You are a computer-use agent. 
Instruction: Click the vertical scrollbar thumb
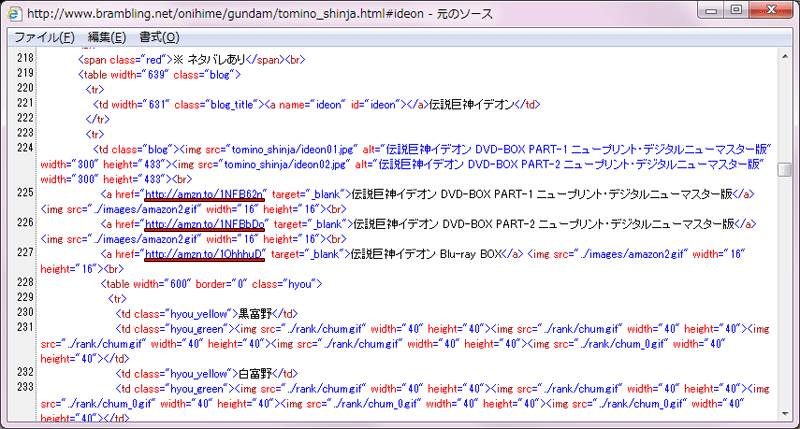tap(785, 169)
